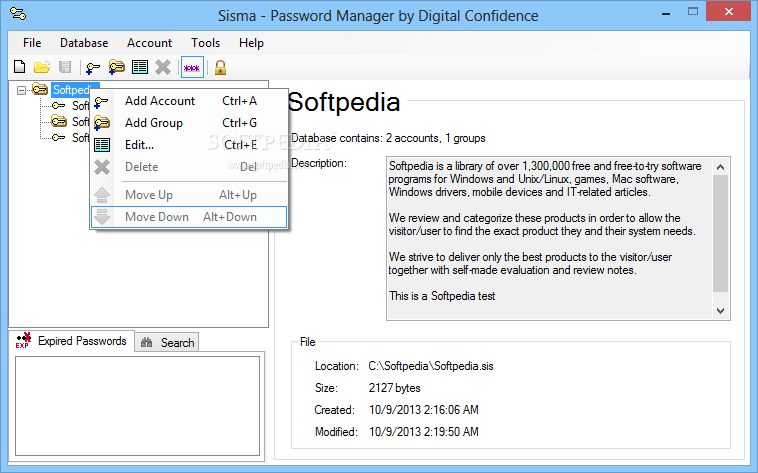Choose Add Group from context menu
The width and height of the screenshot is (758, 473).
click(190, 123)
